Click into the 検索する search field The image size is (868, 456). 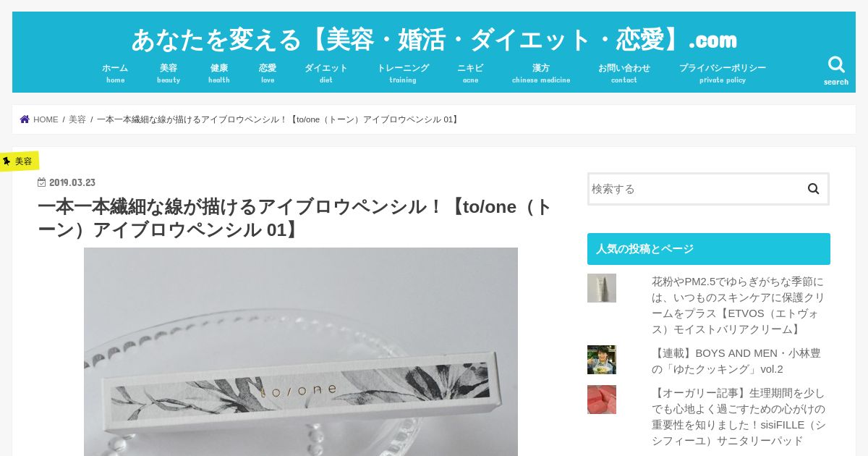click(694, 189)
